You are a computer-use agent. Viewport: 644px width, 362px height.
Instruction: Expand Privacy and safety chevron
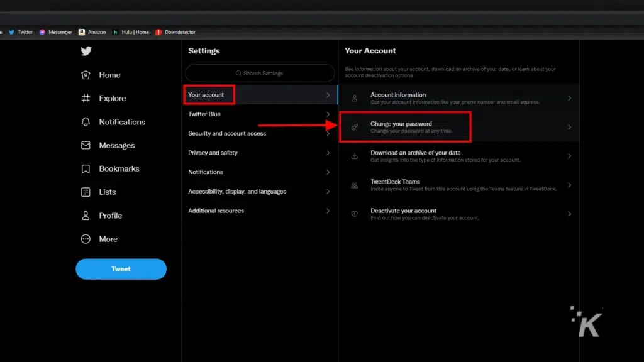pos(328,153)
